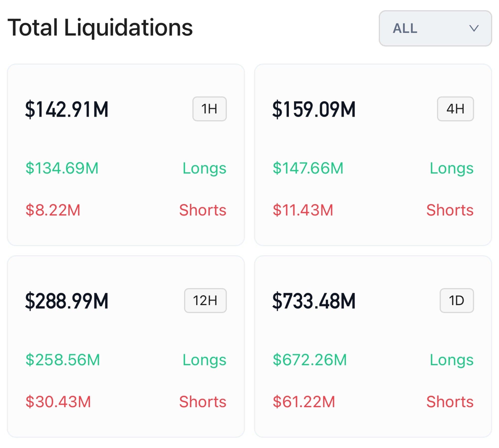The width and height of the screenshot is (499, 448).
Task: Click the $134.69M longs amount
Action: tap(62, 168)
